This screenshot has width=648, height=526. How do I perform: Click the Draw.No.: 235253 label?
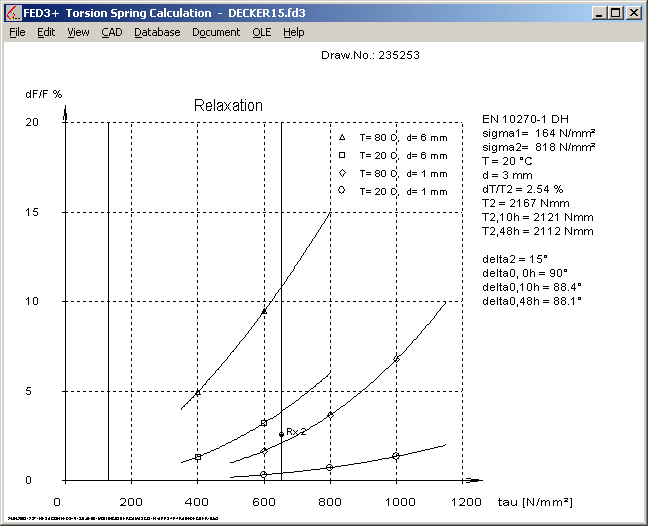pos(369,55)
